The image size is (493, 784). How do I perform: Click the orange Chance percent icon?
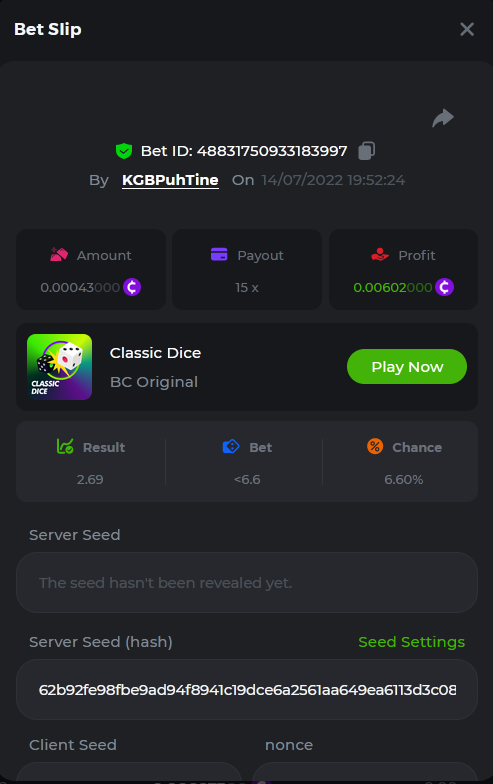coord(375,446)
